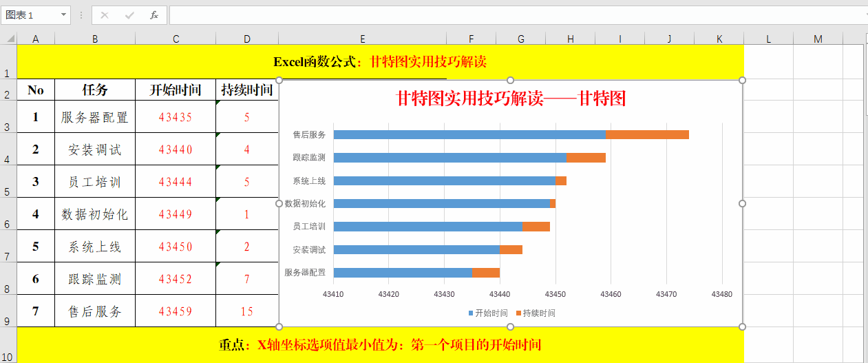Click the start time cell 43444
The width and height of the screenshot is (868, 363).
[x=176, y=182]
